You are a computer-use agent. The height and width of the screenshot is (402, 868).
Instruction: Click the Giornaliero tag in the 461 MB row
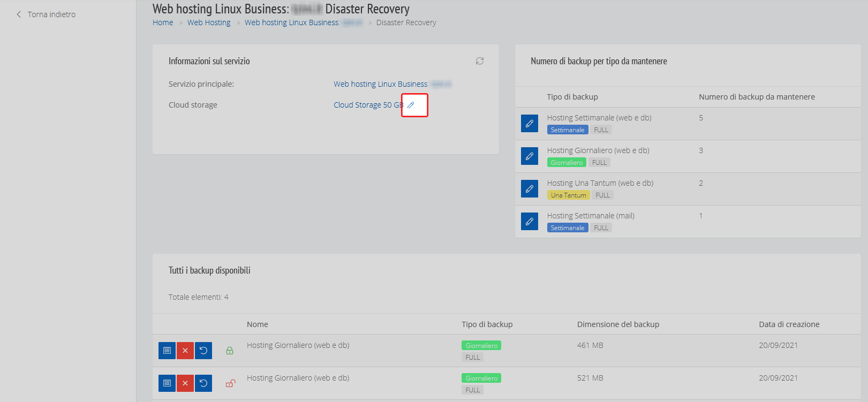(481, 346)
